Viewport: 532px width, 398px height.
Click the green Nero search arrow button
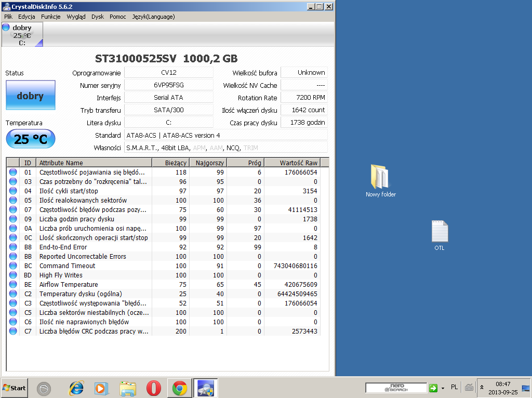(433, 388)
